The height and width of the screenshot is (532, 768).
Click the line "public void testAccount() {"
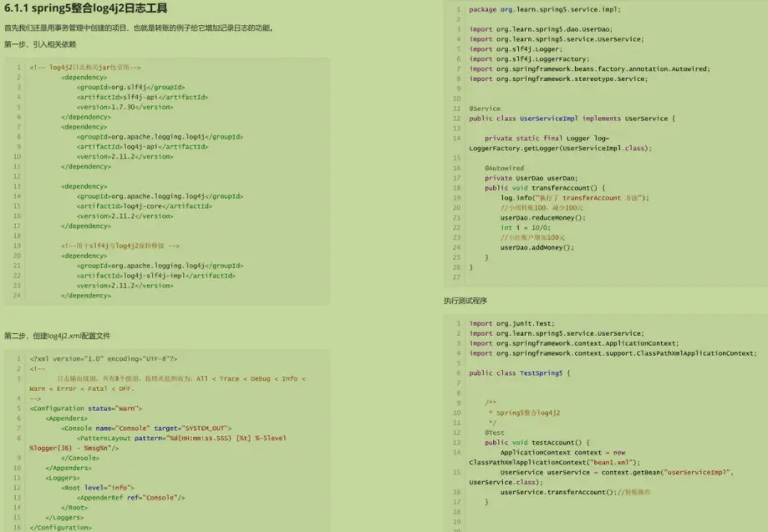pyautogui.click(x=537, y=443)
